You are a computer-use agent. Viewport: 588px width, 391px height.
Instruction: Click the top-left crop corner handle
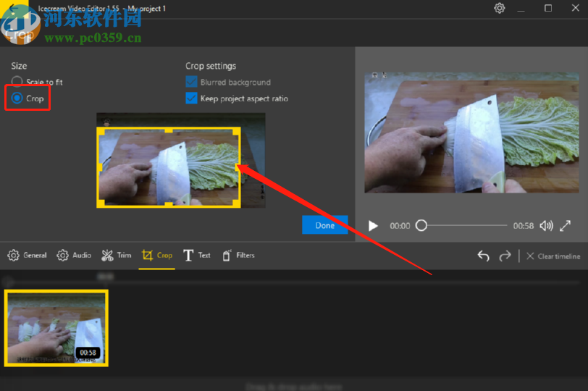point(101,131)
